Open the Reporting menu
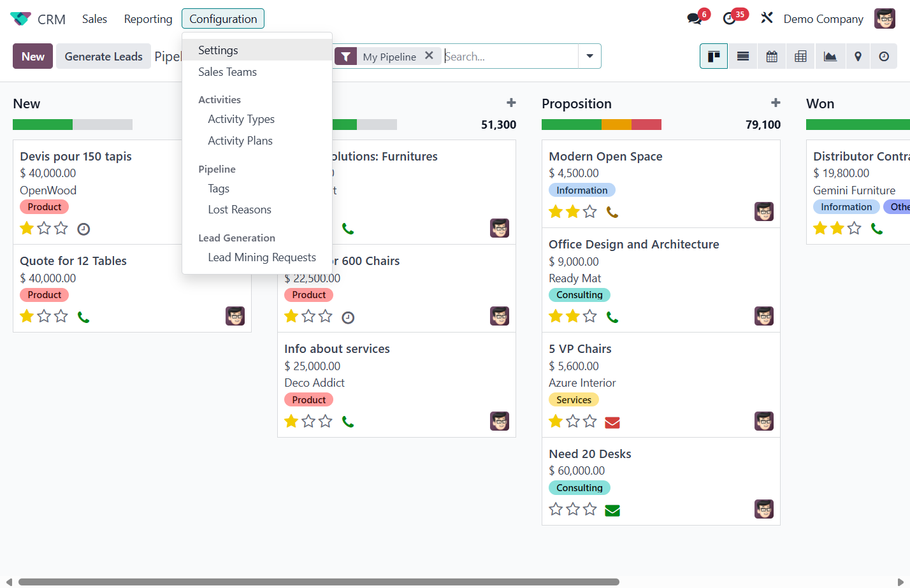 tap(148, 19)
